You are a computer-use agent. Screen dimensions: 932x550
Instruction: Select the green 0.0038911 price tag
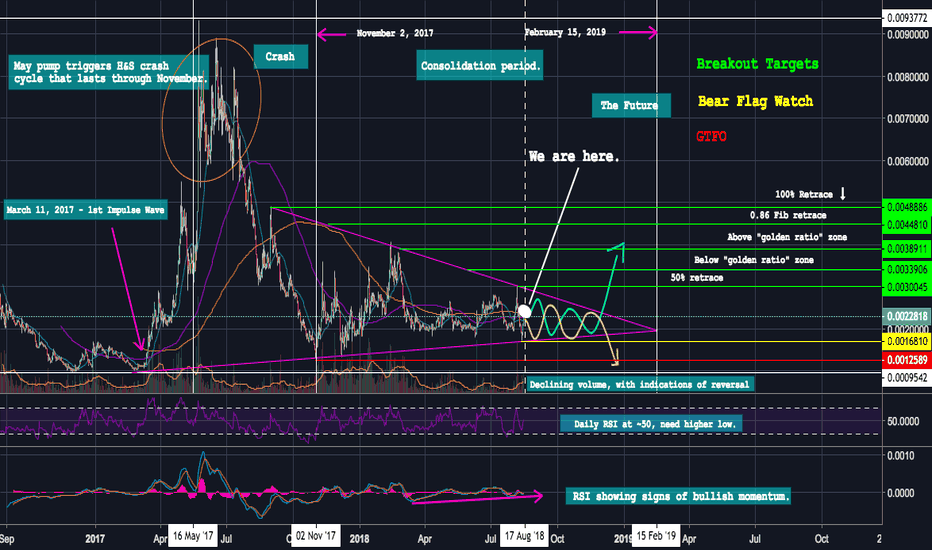pyautogui.click(x=907, y=249)
